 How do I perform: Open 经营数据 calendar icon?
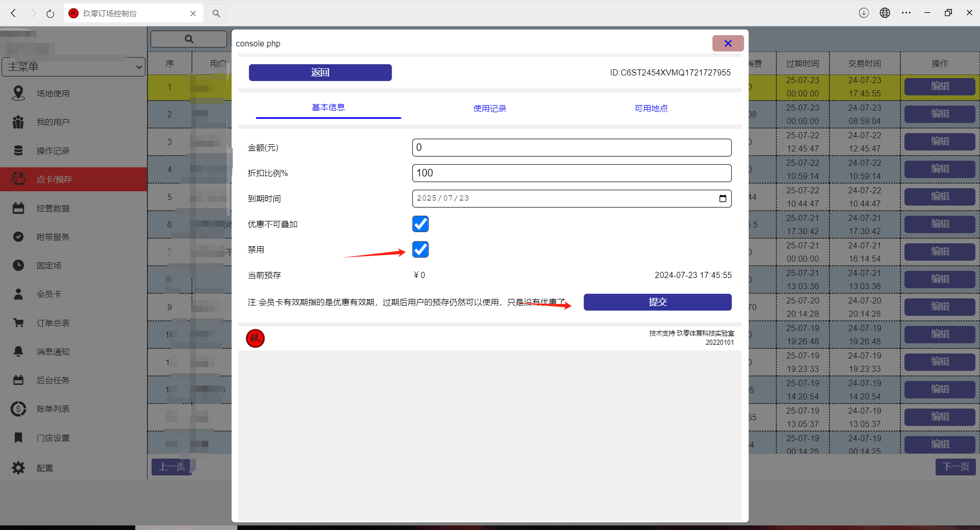coord(18,208)
